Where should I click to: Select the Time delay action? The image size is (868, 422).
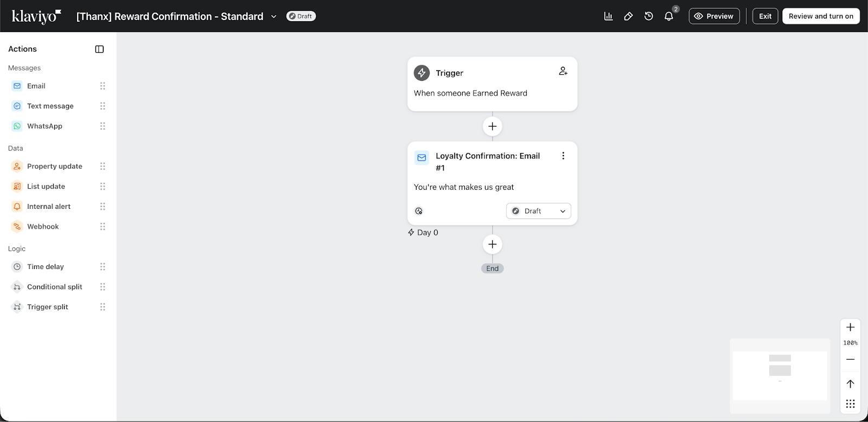coord(46,267)
